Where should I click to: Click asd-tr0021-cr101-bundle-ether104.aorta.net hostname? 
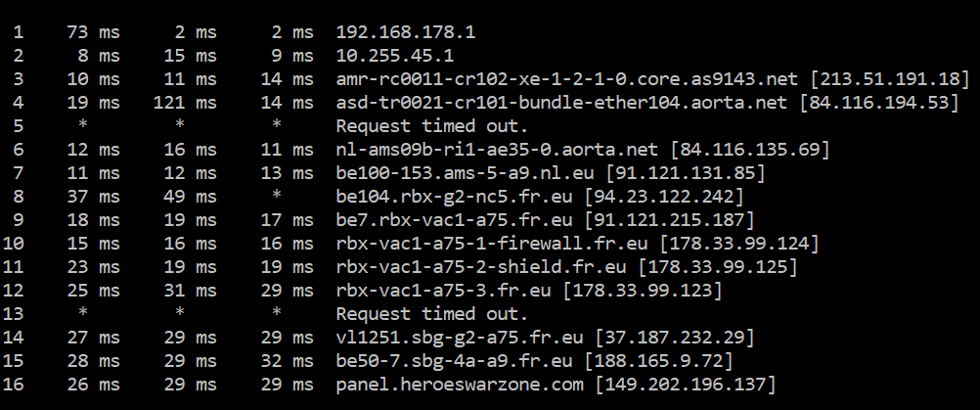561,103
